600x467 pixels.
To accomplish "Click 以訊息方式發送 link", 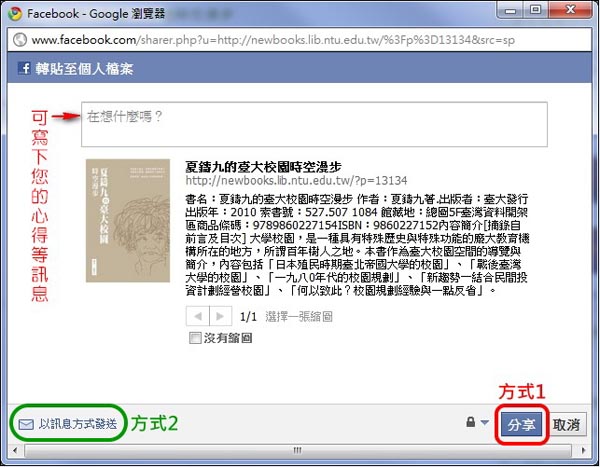I will click(78, 424).
